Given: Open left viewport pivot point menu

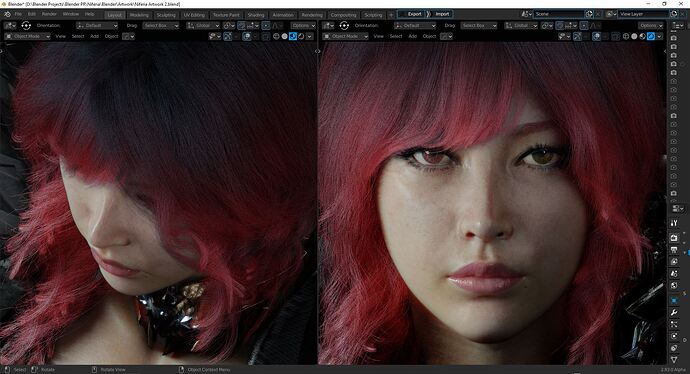Looking at the screenshot, I should [229, 26].
